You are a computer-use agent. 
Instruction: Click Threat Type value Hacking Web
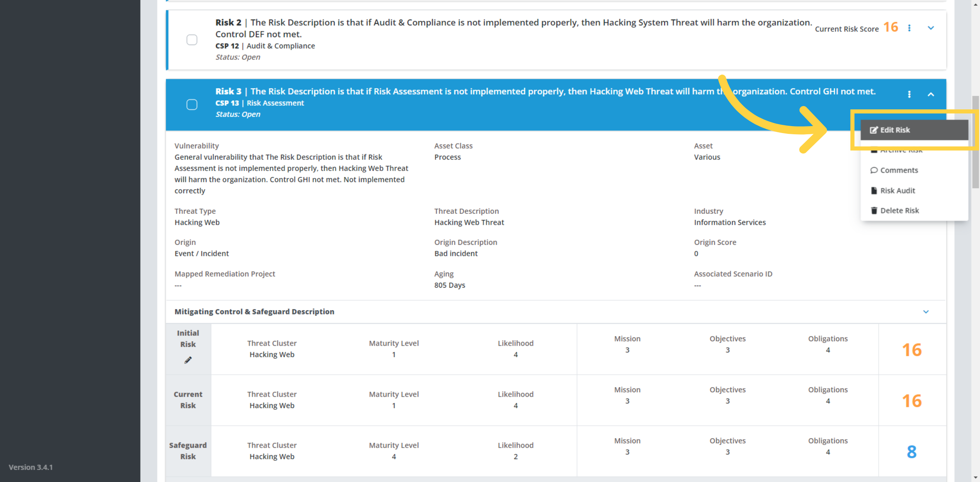(x=197, y=222)
